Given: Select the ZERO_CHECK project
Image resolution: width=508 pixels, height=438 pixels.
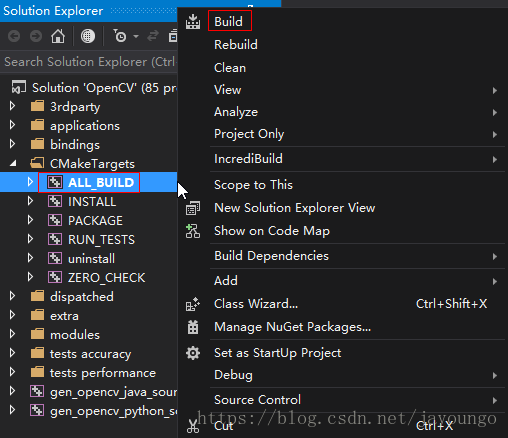Looking at the screenshot, I should 106,278.
